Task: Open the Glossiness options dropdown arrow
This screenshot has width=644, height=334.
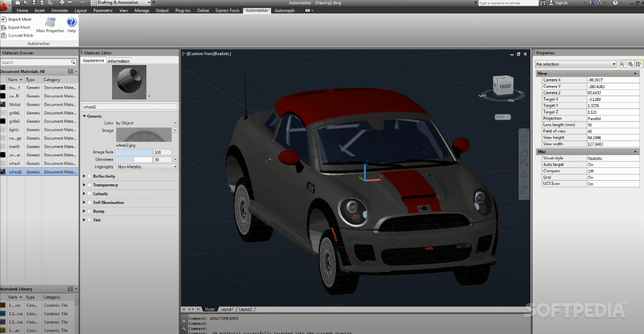Action: point(175,159)
